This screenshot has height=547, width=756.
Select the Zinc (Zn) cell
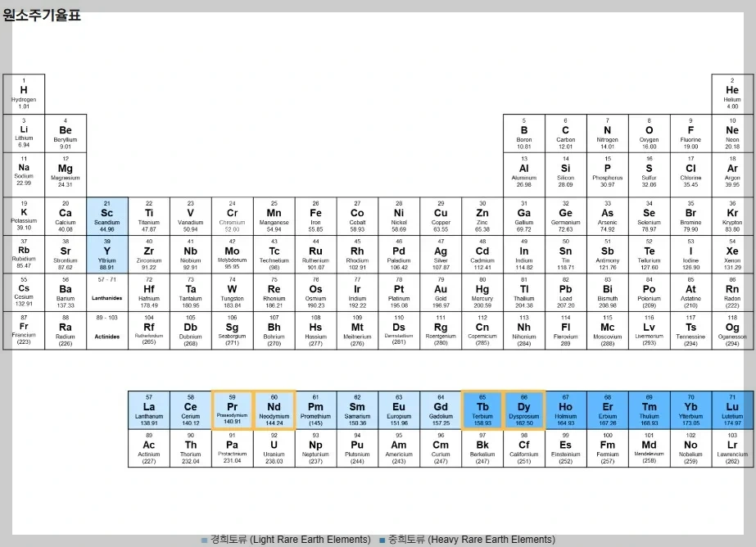(482, 216)
